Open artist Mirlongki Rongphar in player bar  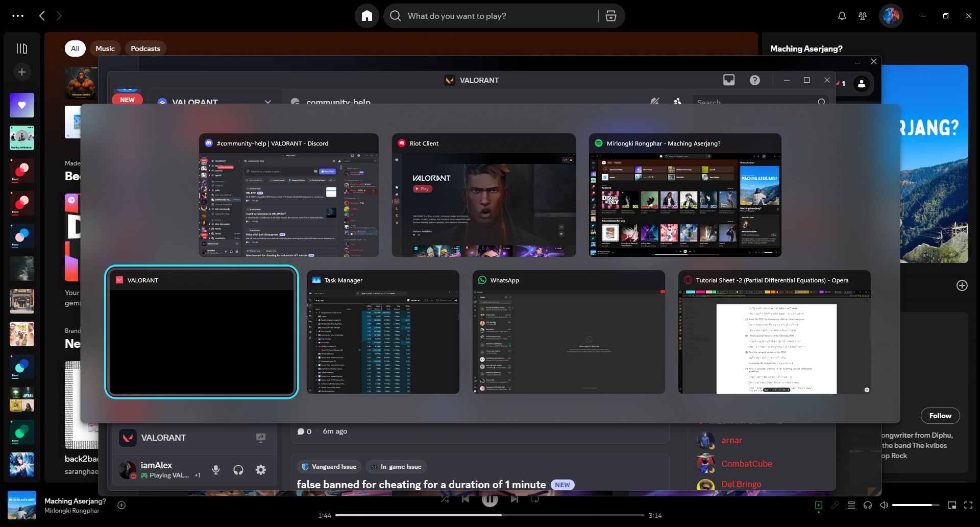pos(72,511)
